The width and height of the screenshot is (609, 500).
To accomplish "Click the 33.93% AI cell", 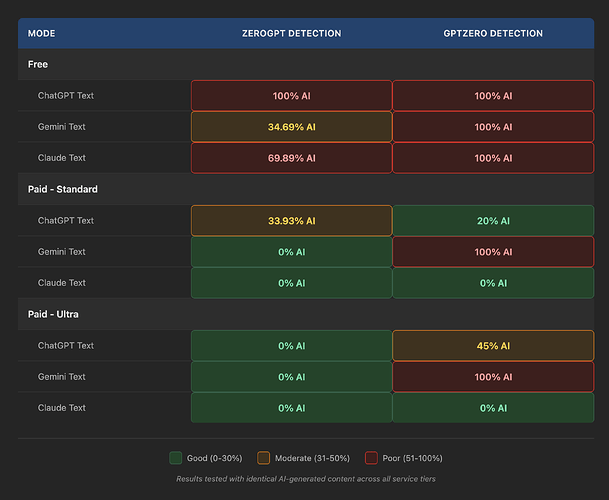I will point(291,221).
